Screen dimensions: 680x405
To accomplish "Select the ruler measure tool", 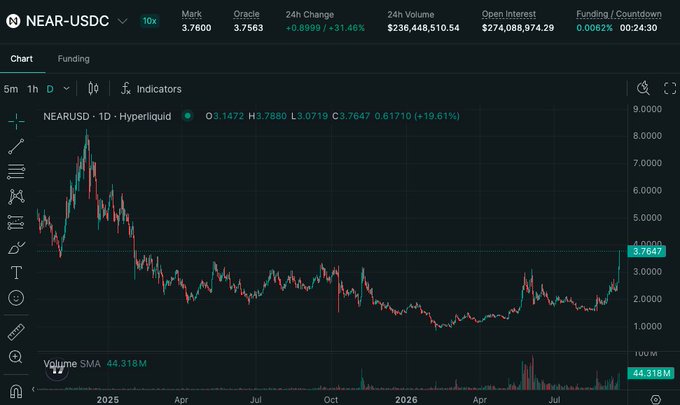I will tap(16, 332).
